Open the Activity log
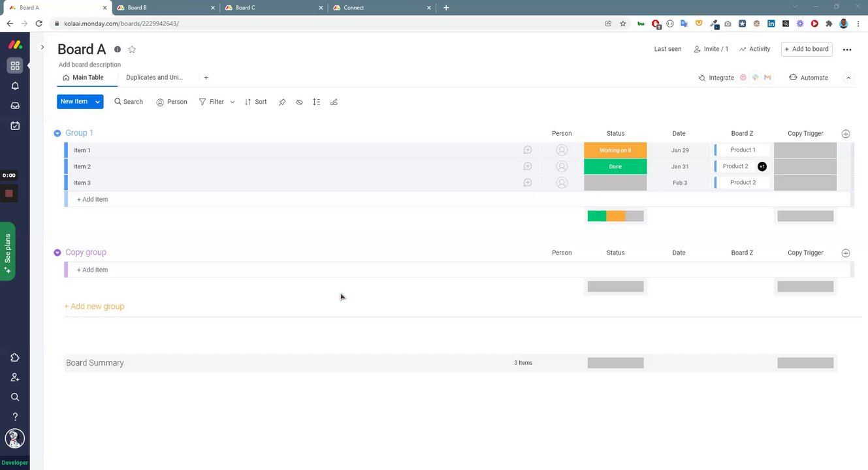 tap(754, 49)
